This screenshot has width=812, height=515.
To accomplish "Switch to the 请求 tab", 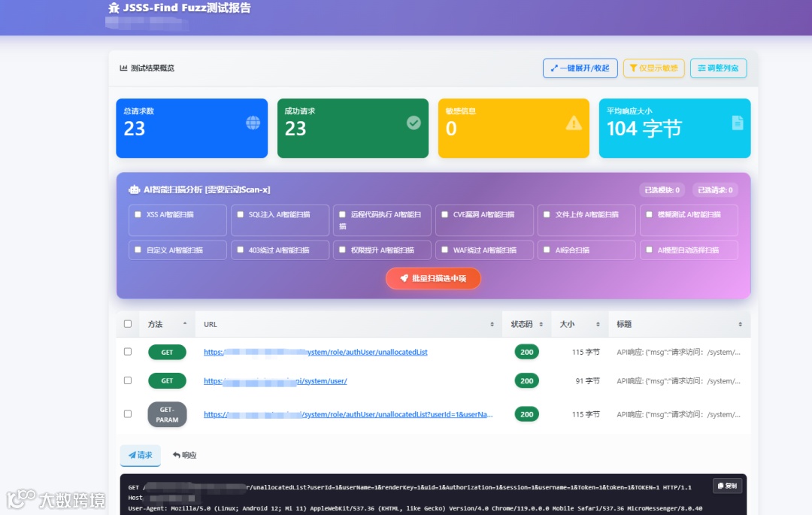I will click(x=141, y=455).
